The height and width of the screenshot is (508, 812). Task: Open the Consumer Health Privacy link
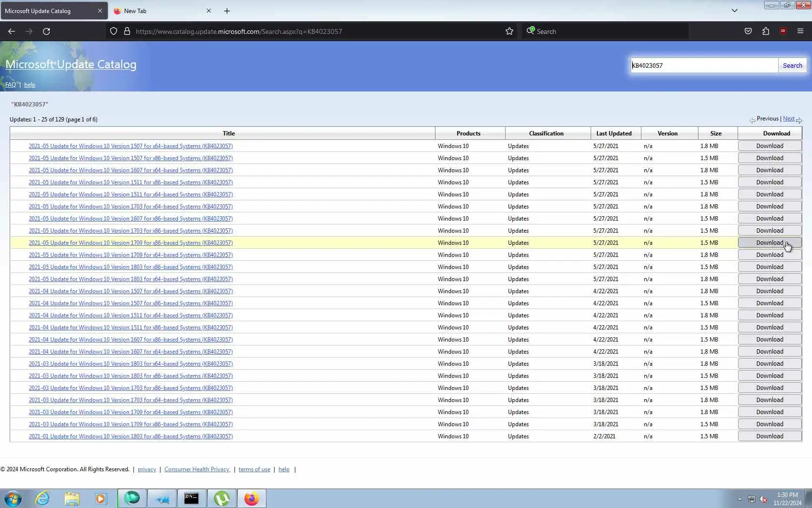coord(197,469)
